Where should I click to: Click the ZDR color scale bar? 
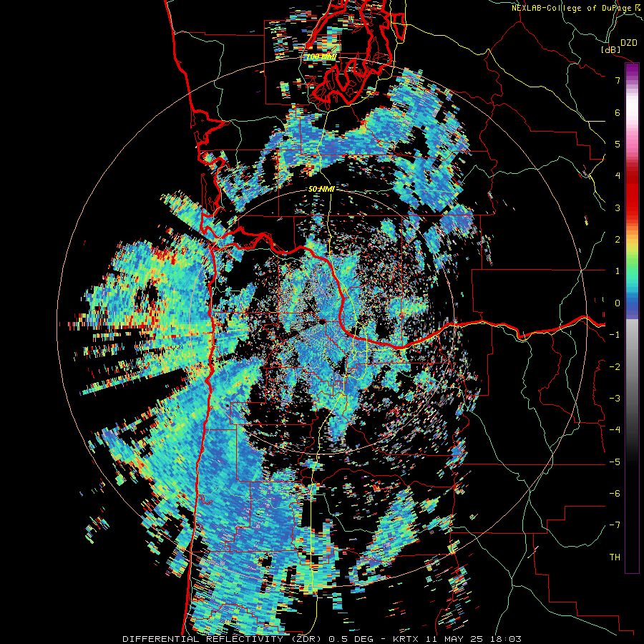632,318
